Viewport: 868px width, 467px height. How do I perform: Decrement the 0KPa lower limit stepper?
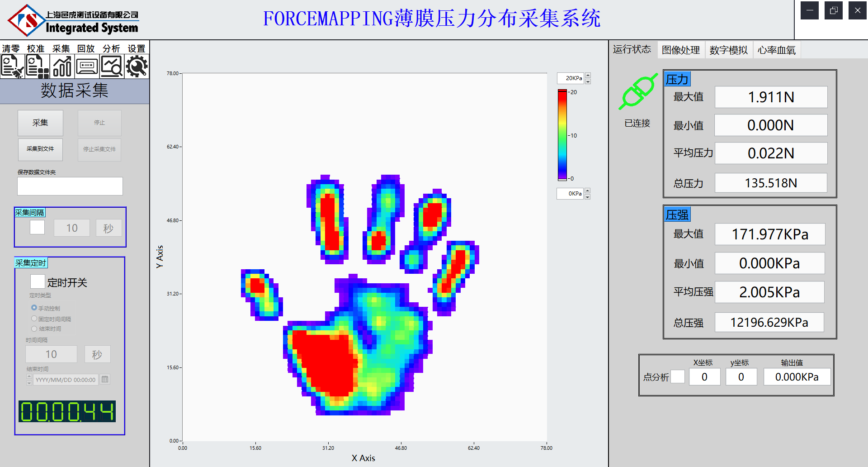coord(588,196)
